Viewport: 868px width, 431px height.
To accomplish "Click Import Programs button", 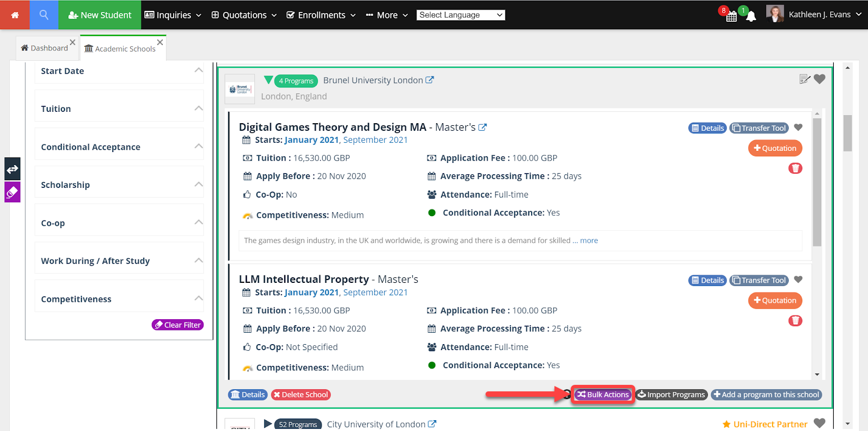I will [671, 395].
